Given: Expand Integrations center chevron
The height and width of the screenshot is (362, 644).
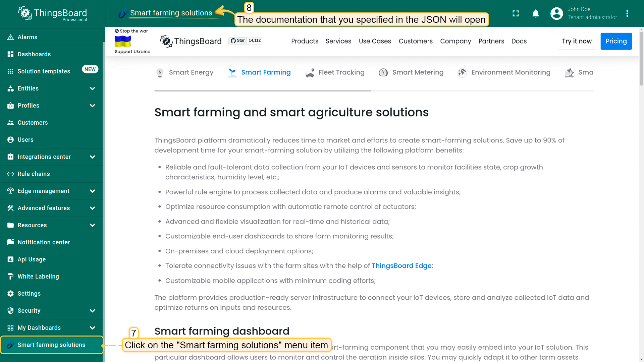Looking at the screenshot, I should tap(93, 157).
